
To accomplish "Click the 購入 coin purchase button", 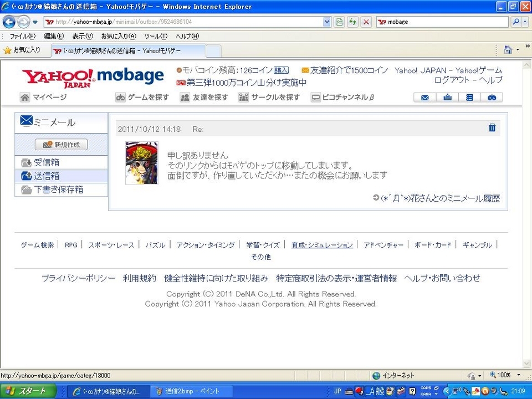I will [x=282, y=70].
